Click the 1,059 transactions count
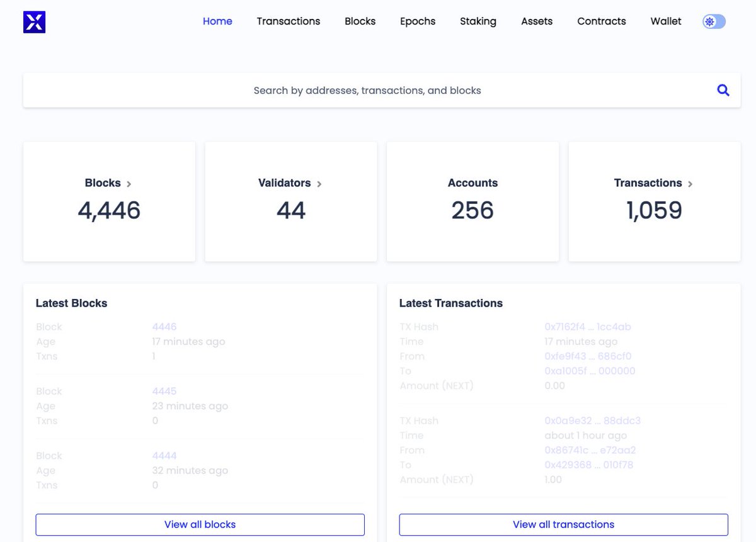This screenshot has height=542, width=756. pyautogui.click(x=655, y=210)
